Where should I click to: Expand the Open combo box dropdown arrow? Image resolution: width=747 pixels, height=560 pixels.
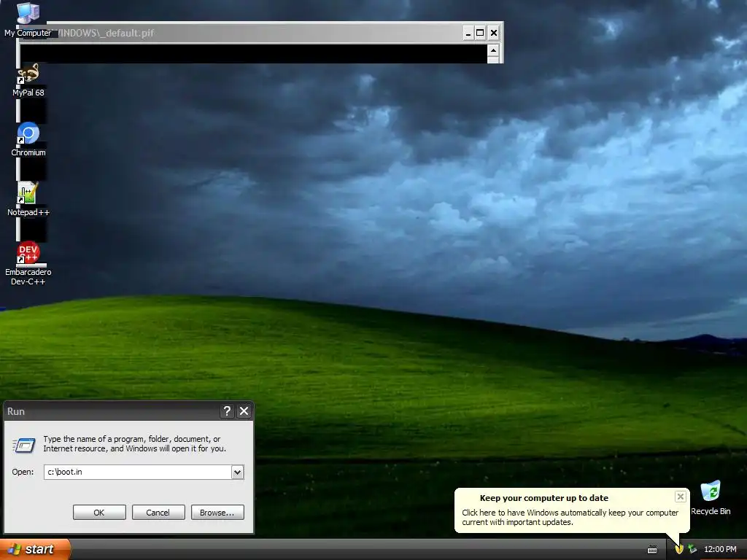click(237, 472)
